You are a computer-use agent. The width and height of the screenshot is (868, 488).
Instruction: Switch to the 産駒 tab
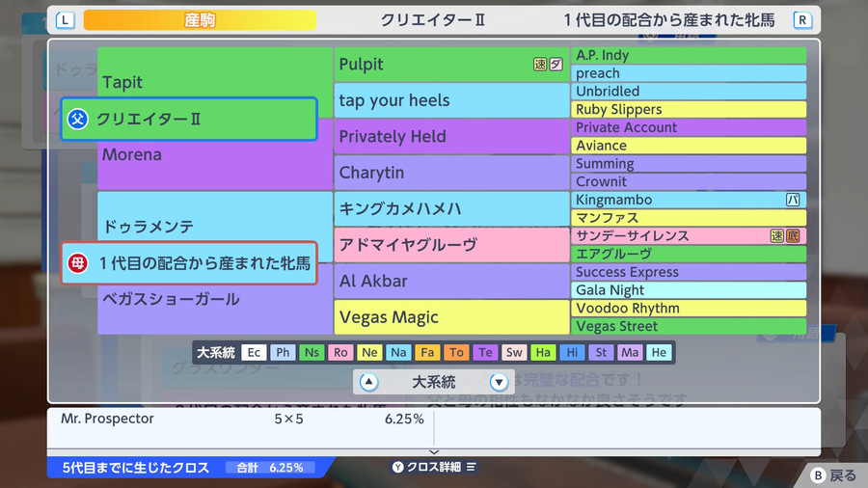point(200,20)
